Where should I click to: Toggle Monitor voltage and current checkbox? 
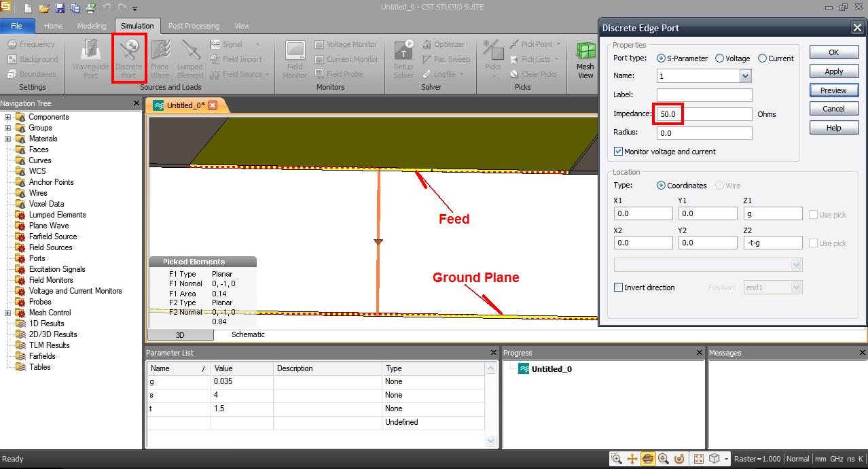(x=619, y=152)
